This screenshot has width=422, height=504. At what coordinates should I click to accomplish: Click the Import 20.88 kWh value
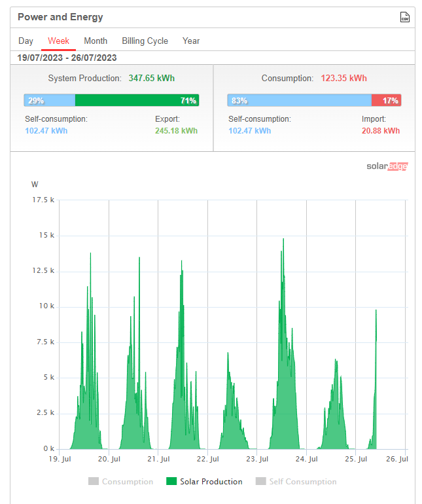click(381, 131)
